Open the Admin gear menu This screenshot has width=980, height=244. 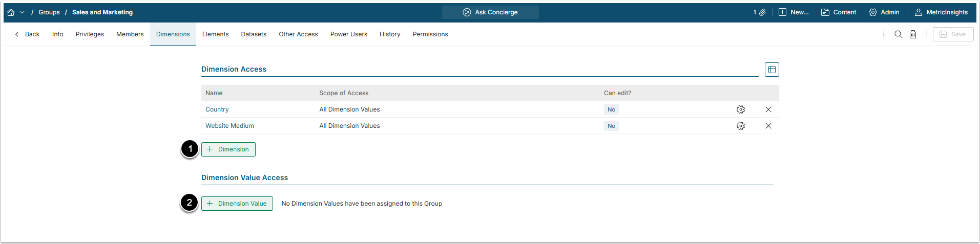click(884, 12)
